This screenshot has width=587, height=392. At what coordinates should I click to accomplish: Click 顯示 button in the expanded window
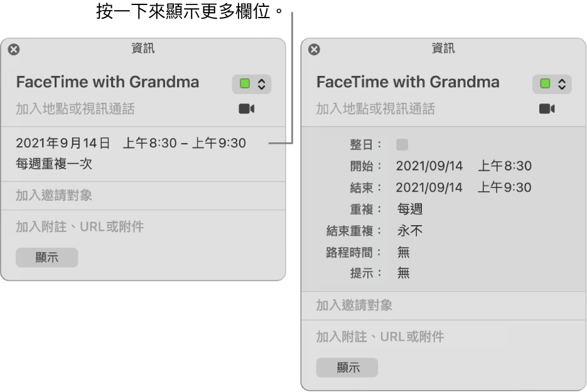(x=347, y=368)
